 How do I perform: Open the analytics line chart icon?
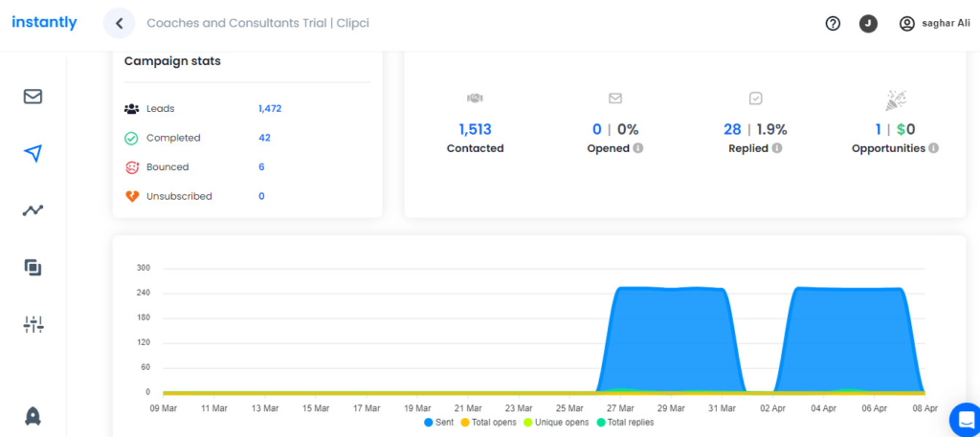pyautogui.click(x=33, y=210)
